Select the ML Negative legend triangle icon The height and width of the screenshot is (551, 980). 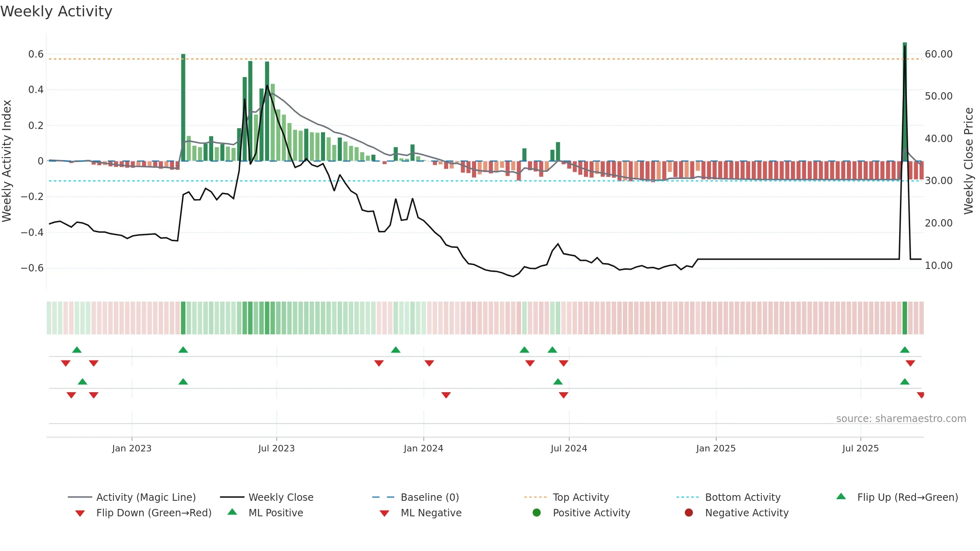(x=384, y=513)
